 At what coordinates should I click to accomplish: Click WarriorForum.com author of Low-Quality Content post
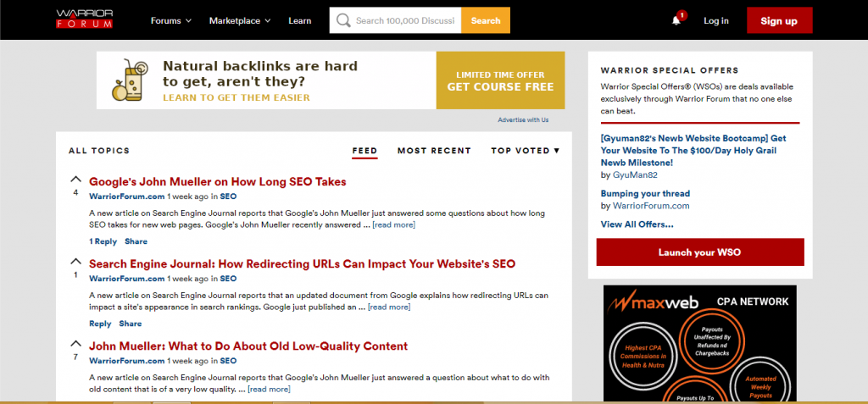click(x=127, y=361)
